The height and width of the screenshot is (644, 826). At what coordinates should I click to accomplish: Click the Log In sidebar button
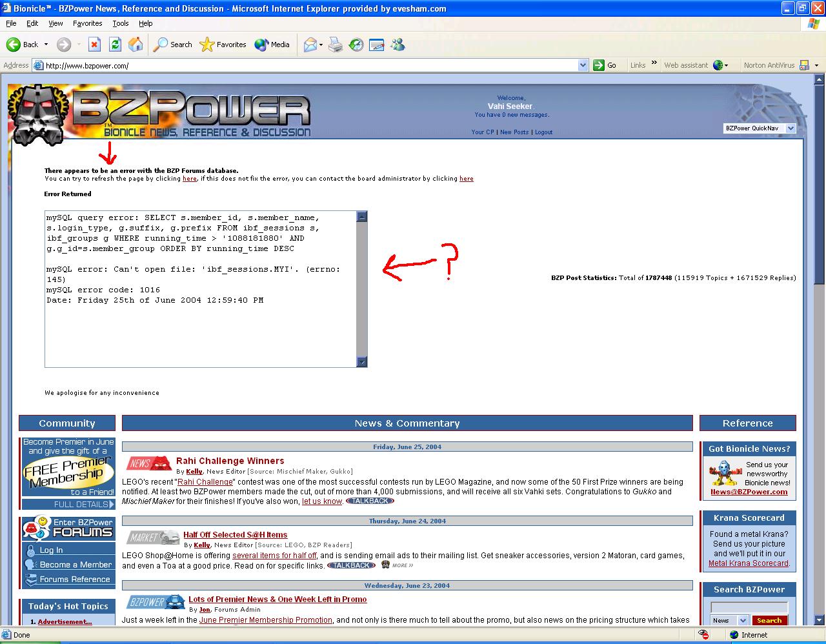click(x=67, y=550)
